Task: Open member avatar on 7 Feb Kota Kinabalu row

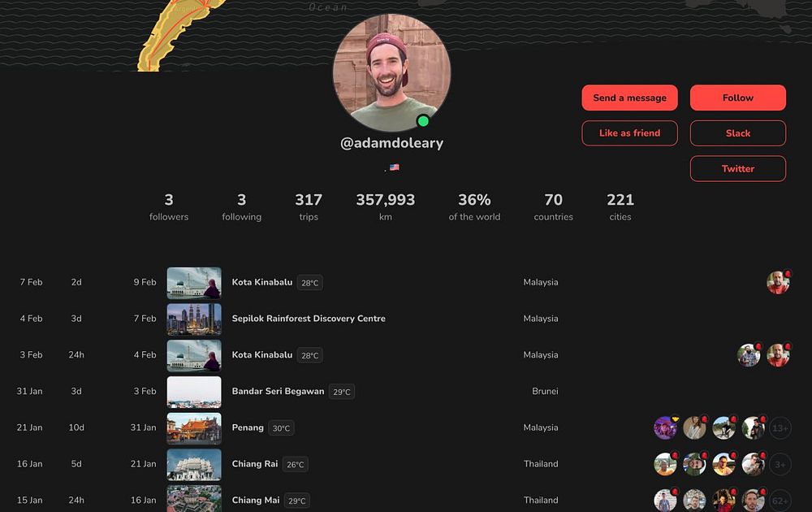Action: 778,283
